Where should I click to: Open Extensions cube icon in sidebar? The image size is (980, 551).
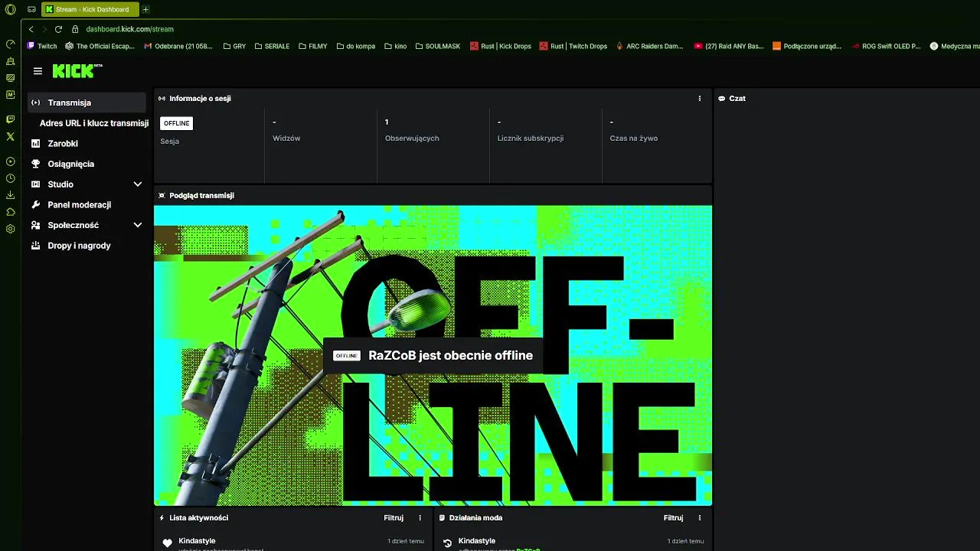click(x=10, y=212)
